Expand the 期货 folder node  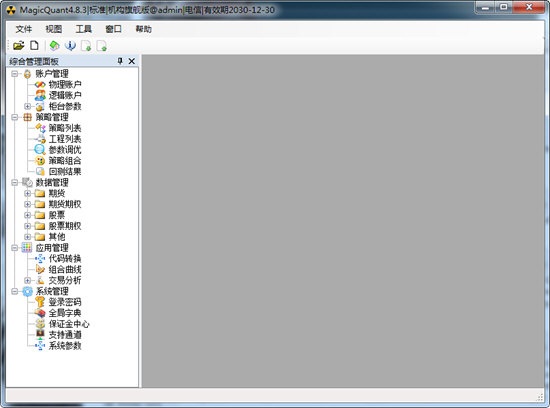point(27,193)
